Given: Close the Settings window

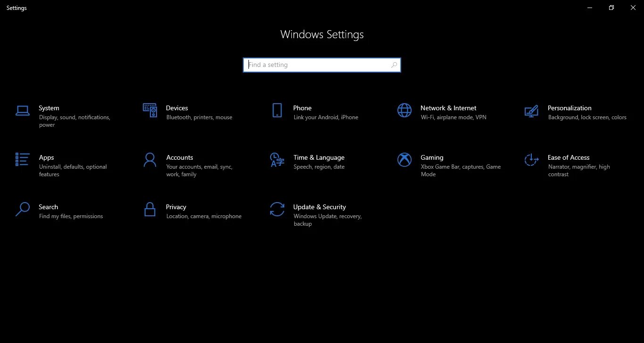Looking at the screenshot, I should click(633, 8).
